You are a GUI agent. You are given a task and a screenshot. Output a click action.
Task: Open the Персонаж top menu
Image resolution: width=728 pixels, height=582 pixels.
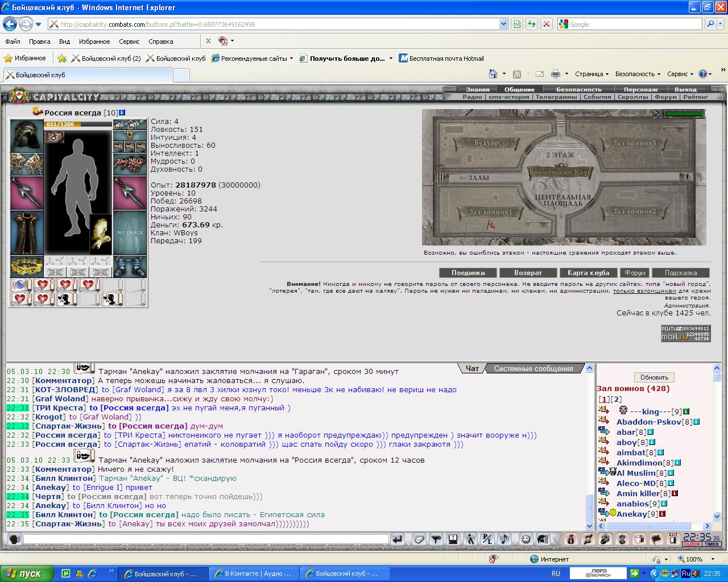coord(640,89)
